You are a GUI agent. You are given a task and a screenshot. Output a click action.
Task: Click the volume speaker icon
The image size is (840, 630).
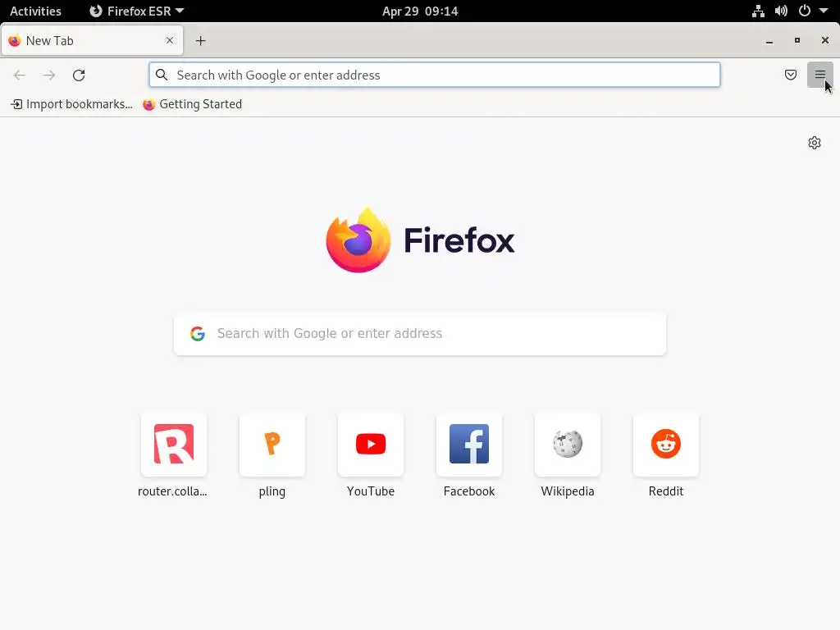pos(781,11)
